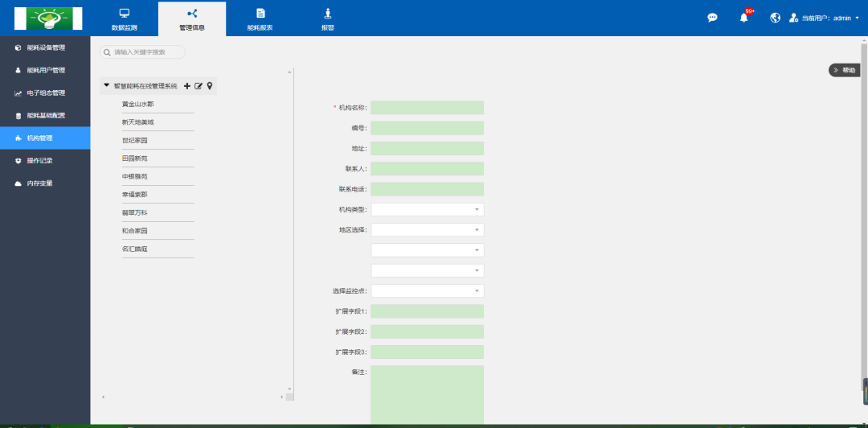Open the third-level region dropdown above 选择监控点
The height and width of the screenshot is (428, 868).
coord(428,270)
